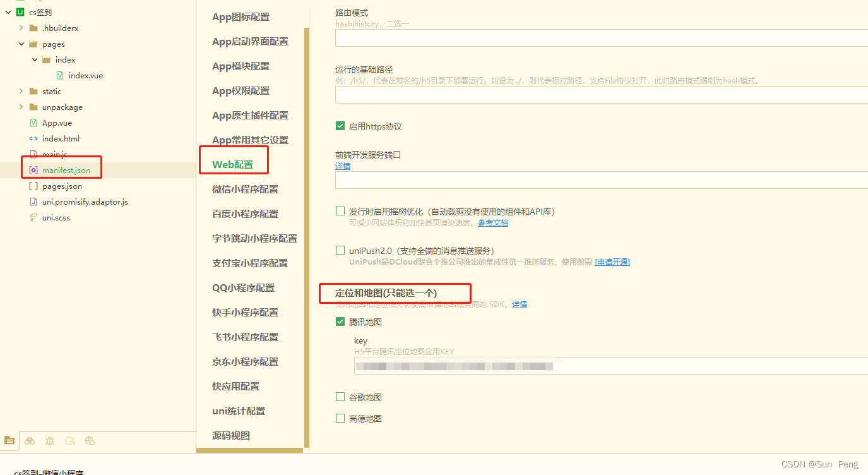Screen dimensions: 868x475
Task: Expand the .hbuilderx folder arrow
Action: pyautogui.click(x=21, y=28)
